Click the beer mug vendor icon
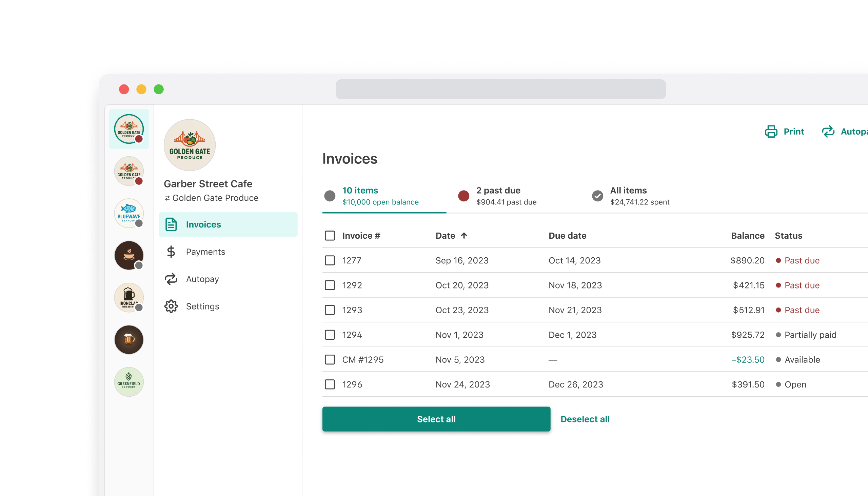Image resolution: width=868 pixels, height=496 pixels. pyautogui.click(x=129, y=340)
